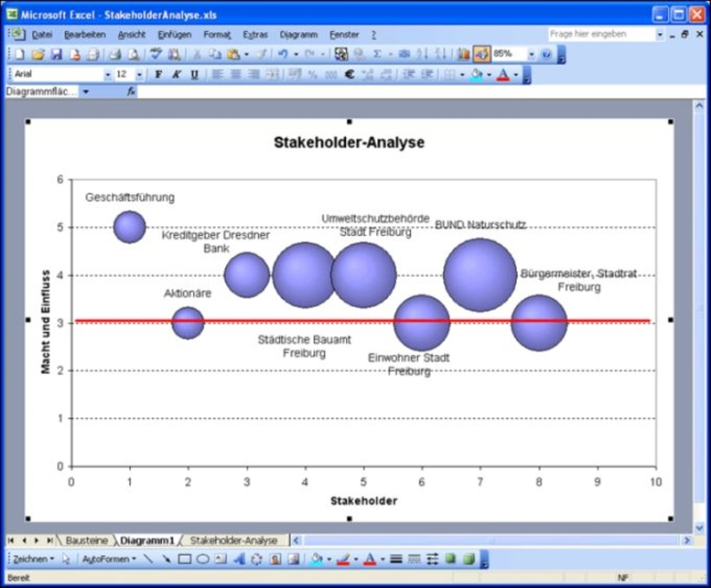Click the AutoFormen button
The height and width of the screenshot is (588, 711).
(x=108, y=559)
